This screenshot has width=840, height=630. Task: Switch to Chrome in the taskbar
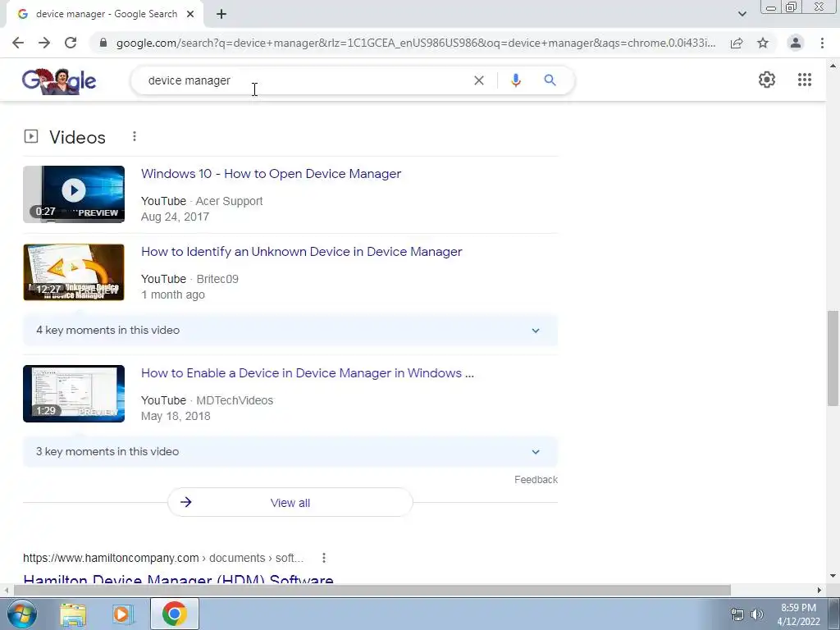[x=175, y=614]
